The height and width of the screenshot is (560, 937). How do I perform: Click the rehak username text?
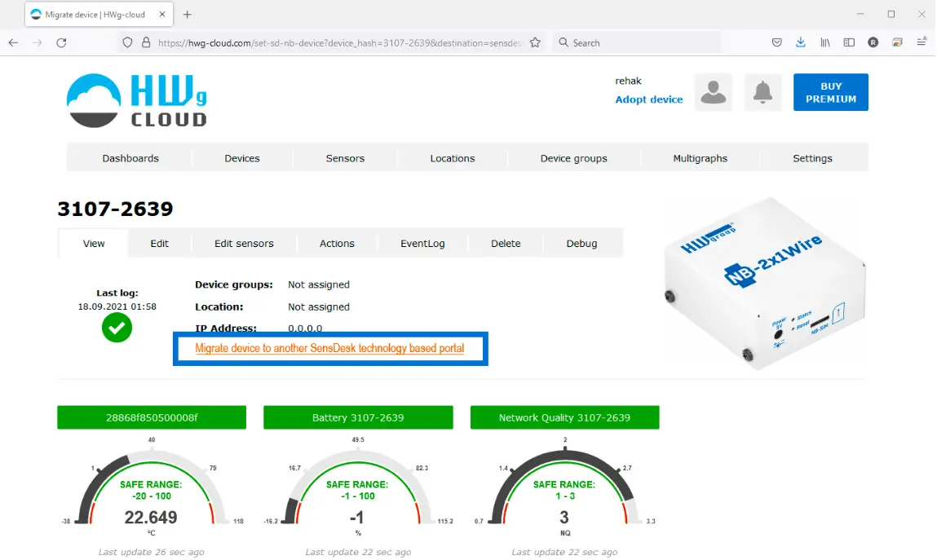tap(628, 81)
